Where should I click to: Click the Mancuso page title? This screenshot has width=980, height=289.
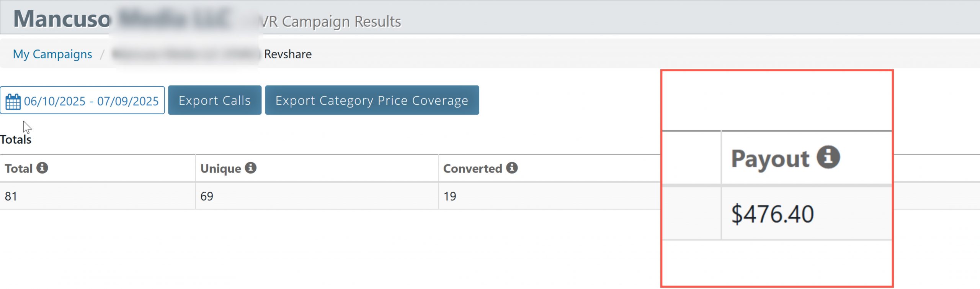point(62,18)
